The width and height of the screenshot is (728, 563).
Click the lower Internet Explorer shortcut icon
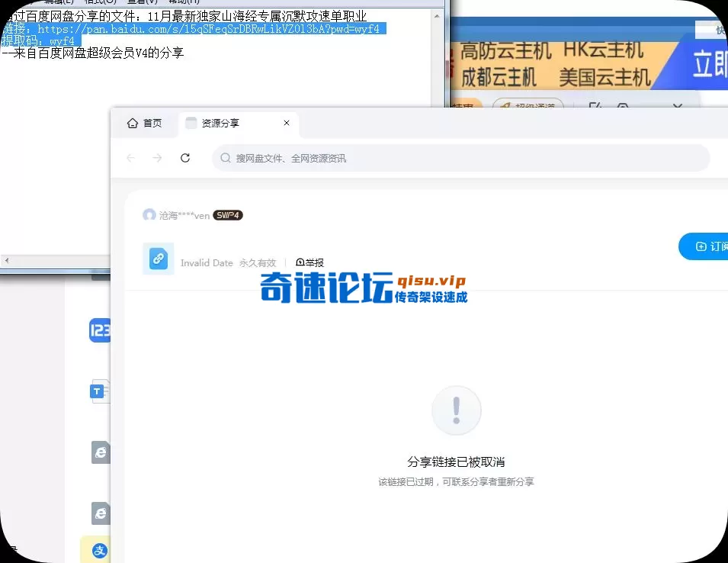tap(100, 513)
